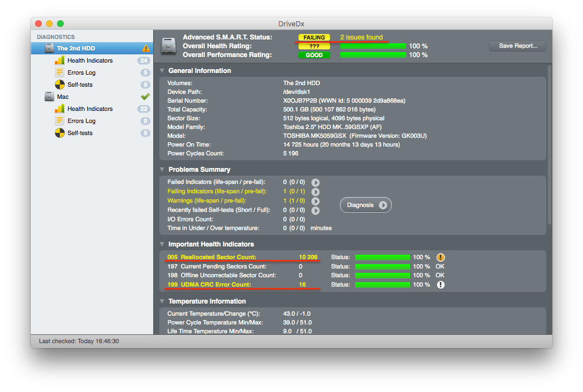Click the arrow beside Recently failed Self-tests
The width and height of the screenshot is (583, 392).
click(x=316, y=210)
